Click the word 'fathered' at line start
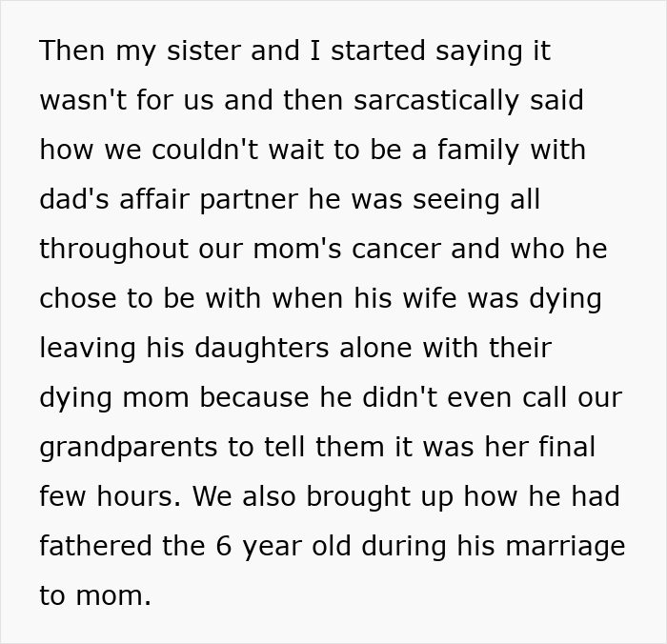667x644 pixels. pyautogui.click(x=95, y=546)
